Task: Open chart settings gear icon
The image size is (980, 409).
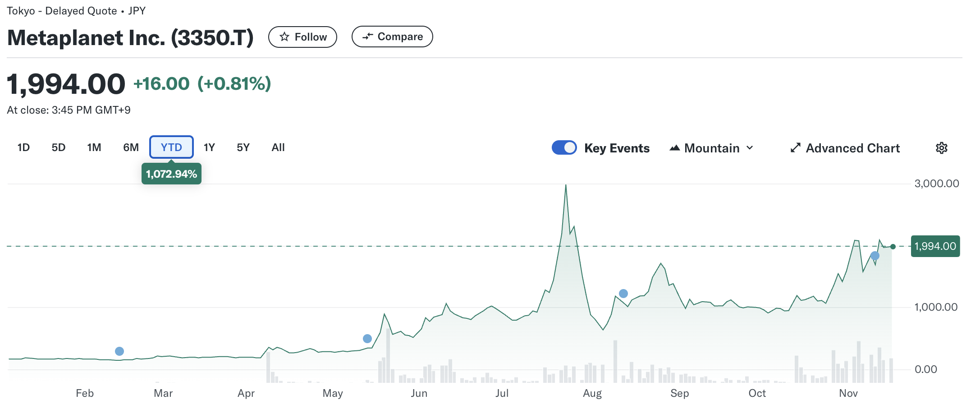Action: click(941, 148)
